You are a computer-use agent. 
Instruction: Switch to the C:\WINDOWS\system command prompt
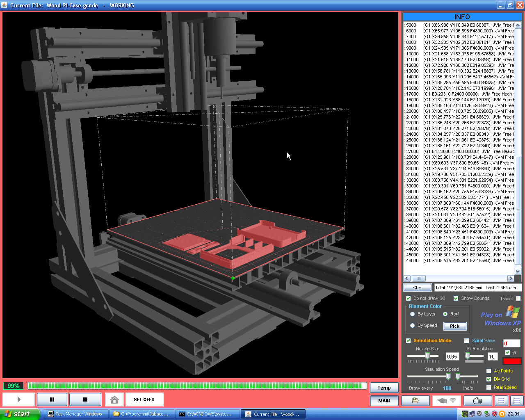207,414
